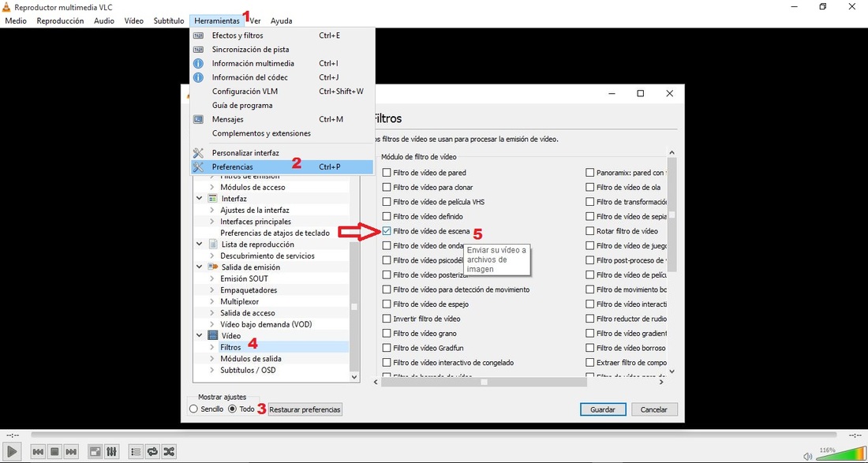
Task: Open the Reproducción menu
Action: tap(60, 21)
